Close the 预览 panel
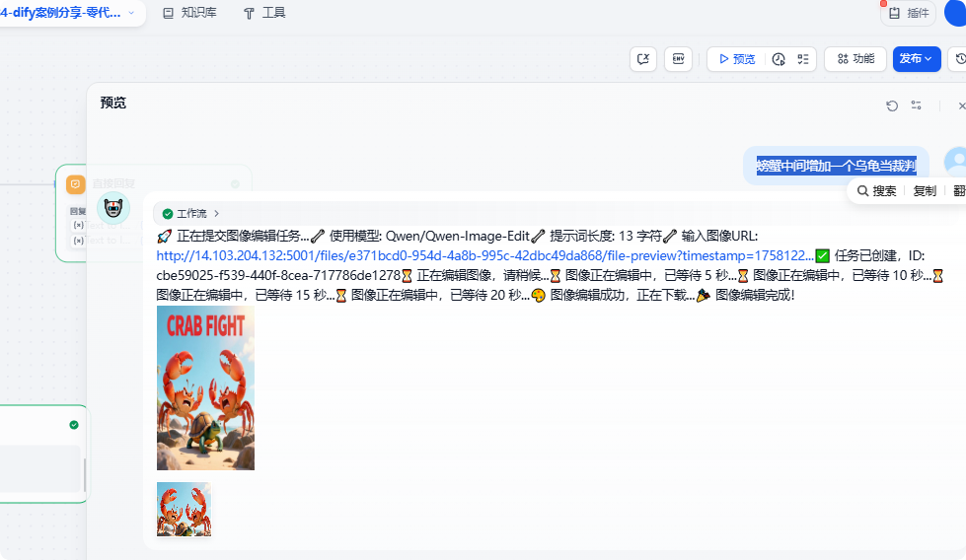The image size is (966, 560). (x=961, y=105)
